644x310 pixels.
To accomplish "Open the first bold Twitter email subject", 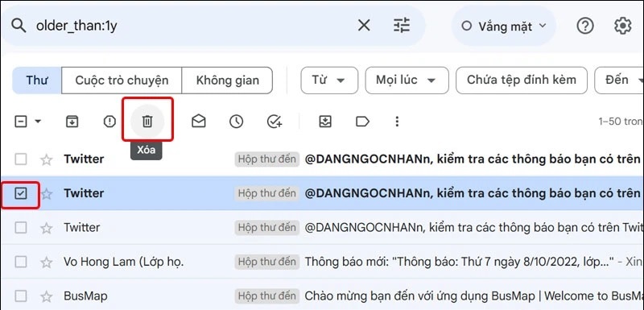I will [x=473, y=159].
